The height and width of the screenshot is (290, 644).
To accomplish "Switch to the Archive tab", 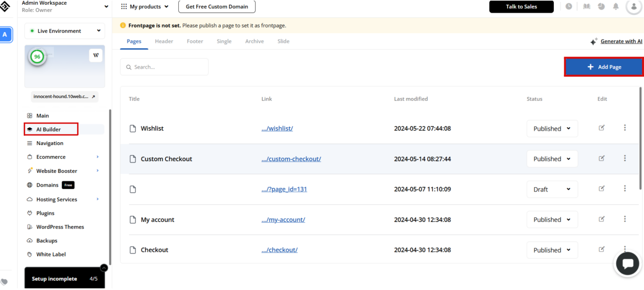I will [x=254, y=41].
